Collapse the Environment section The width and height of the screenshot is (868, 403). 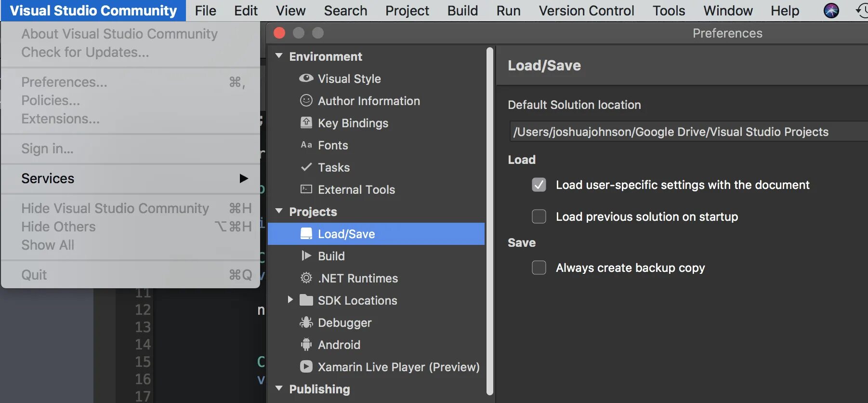tap(279, 56)
